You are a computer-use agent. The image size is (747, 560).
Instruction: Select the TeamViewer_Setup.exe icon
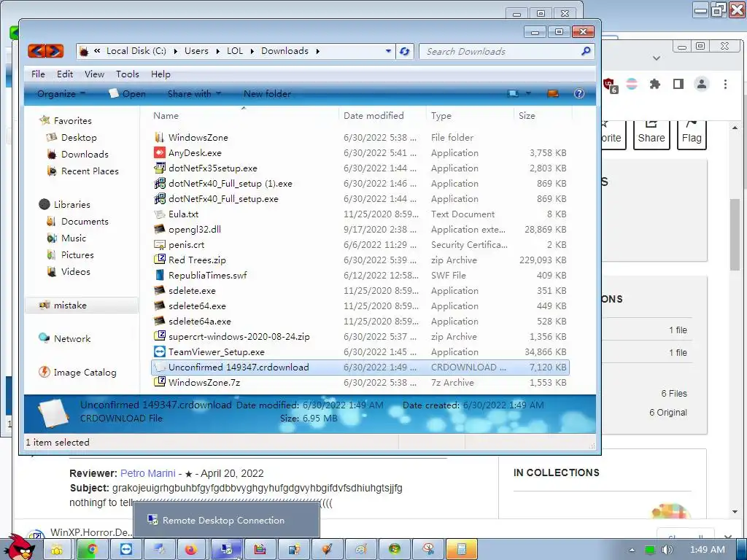point(160,352)
